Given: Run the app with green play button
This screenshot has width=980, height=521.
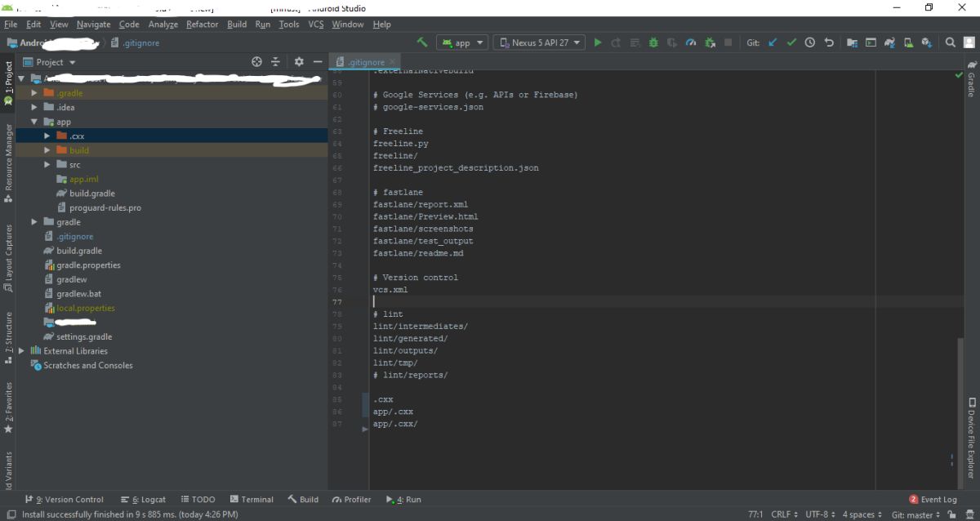Looking at the screenshot, I should (598, 42).
